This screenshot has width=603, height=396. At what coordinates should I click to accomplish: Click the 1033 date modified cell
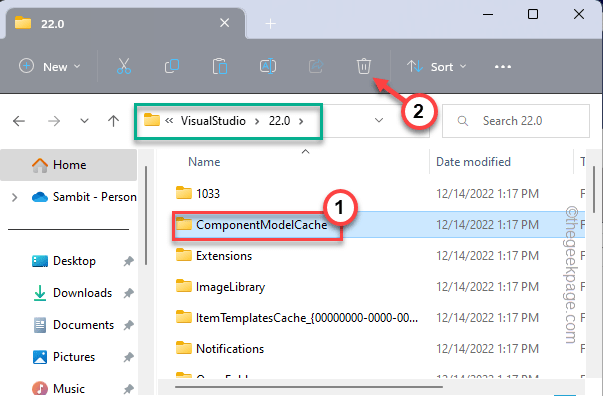pyautogui.click(x=487, y=193)
